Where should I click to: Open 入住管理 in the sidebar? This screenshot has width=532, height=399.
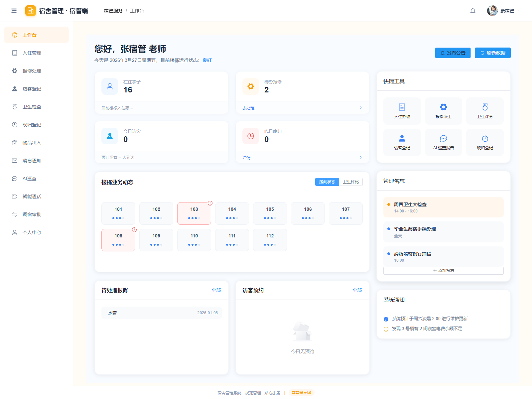[37, 53]
